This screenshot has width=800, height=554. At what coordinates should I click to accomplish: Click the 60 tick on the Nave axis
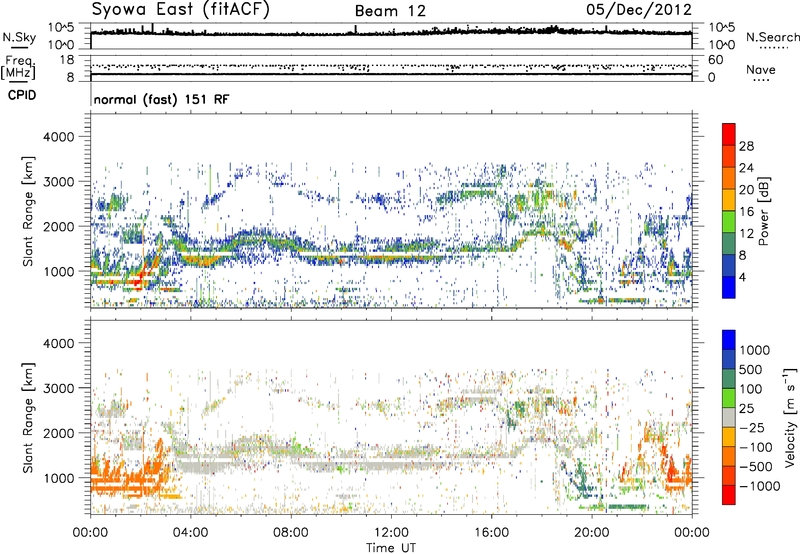[715, 60]
